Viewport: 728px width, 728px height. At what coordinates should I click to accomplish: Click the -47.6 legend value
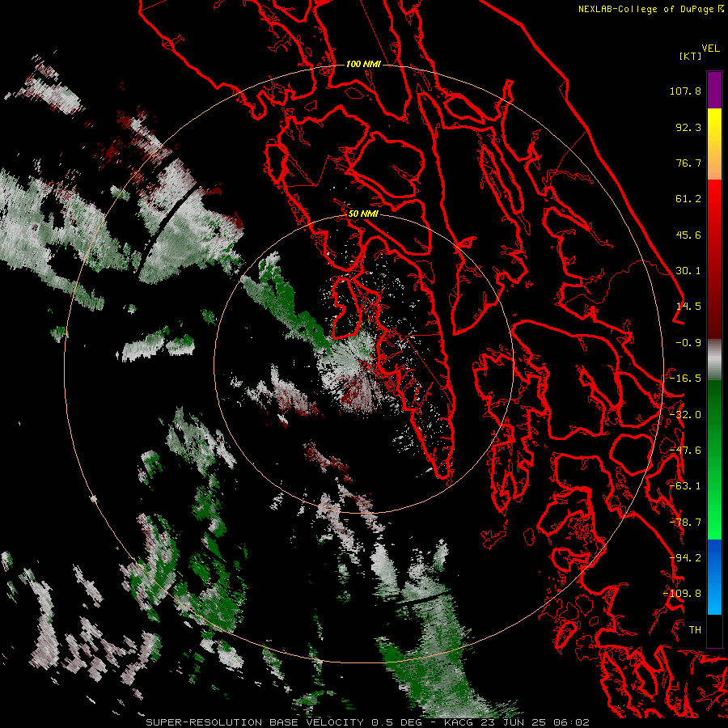coord(685,451)
